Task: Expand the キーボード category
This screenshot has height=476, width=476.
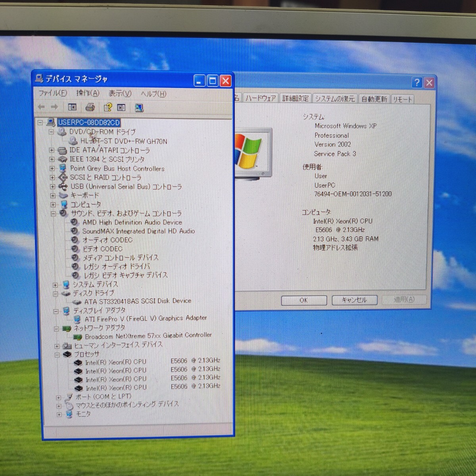Action: tap(53, 196)
